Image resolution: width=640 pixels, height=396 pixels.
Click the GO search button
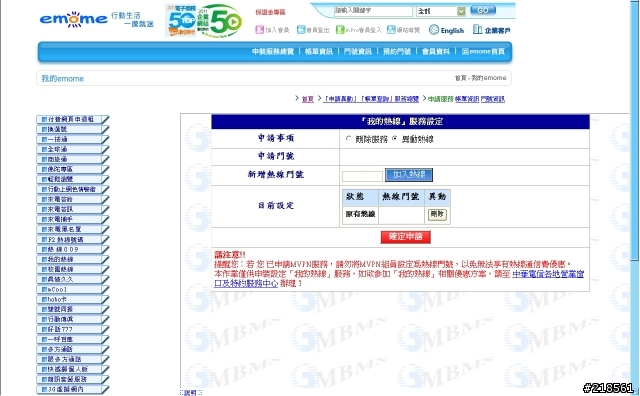(483, 10)
